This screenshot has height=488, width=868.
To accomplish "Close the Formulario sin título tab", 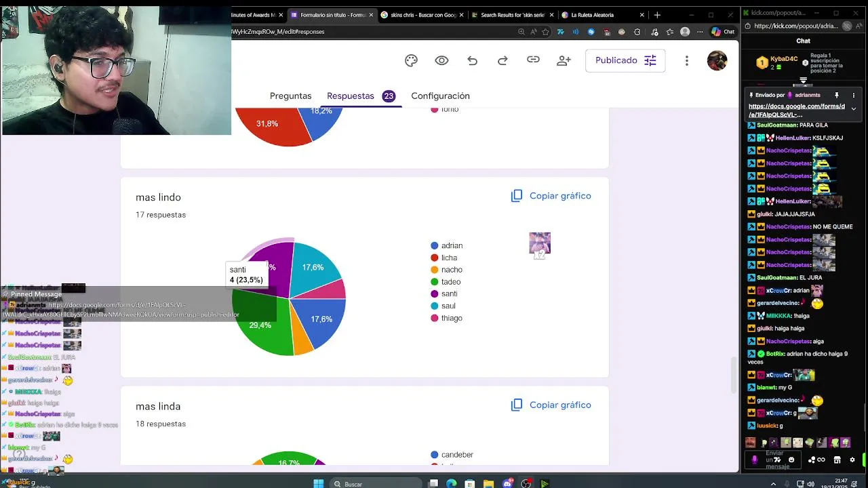I will [371, 15].
